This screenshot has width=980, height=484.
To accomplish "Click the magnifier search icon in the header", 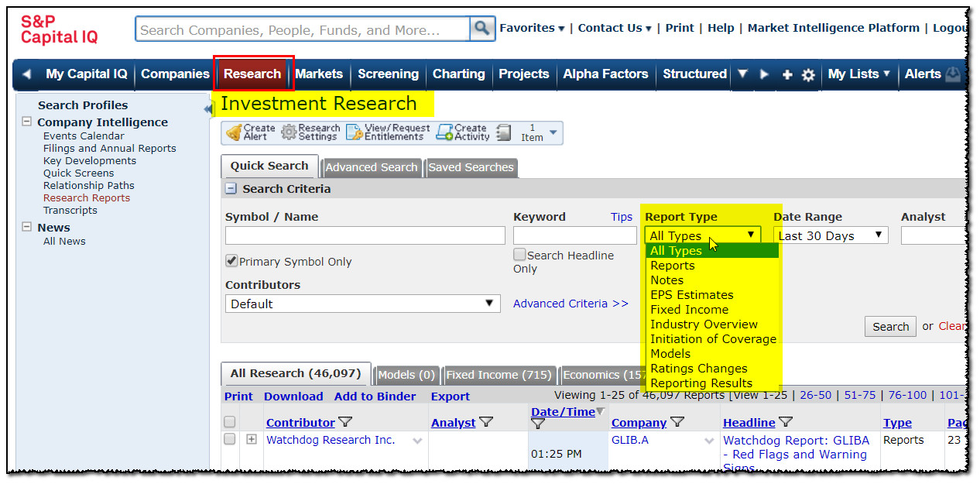I will pyautogui.click(x=481, y=29).
